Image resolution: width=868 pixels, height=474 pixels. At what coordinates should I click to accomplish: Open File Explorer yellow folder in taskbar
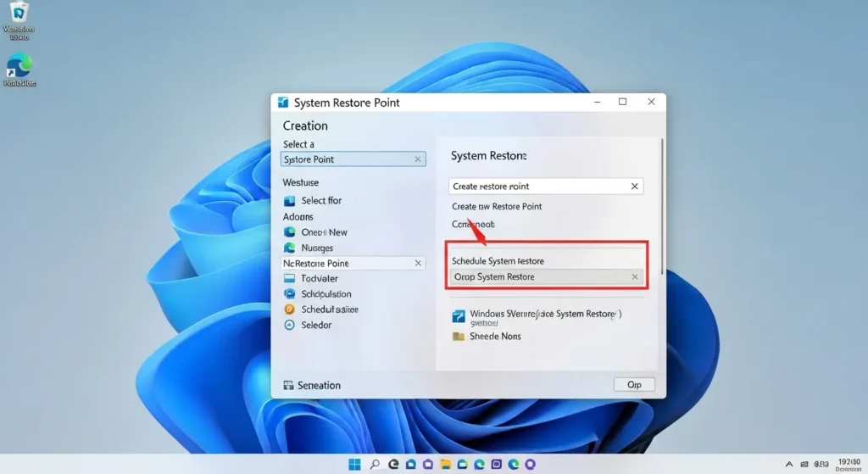[x=445, y=464]
